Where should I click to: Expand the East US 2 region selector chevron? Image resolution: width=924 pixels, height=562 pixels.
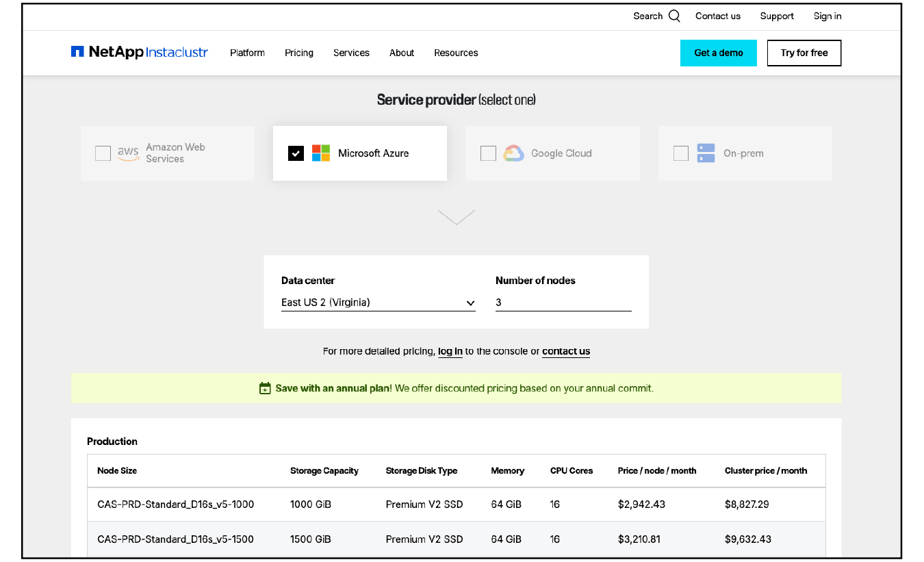[470, 302]
